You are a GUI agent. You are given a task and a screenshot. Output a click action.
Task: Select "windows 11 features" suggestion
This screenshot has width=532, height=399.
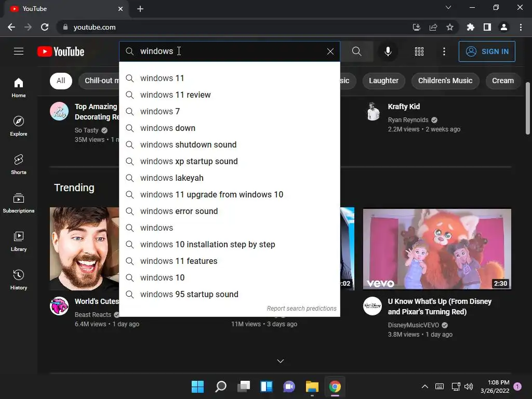tap(230, 261)
